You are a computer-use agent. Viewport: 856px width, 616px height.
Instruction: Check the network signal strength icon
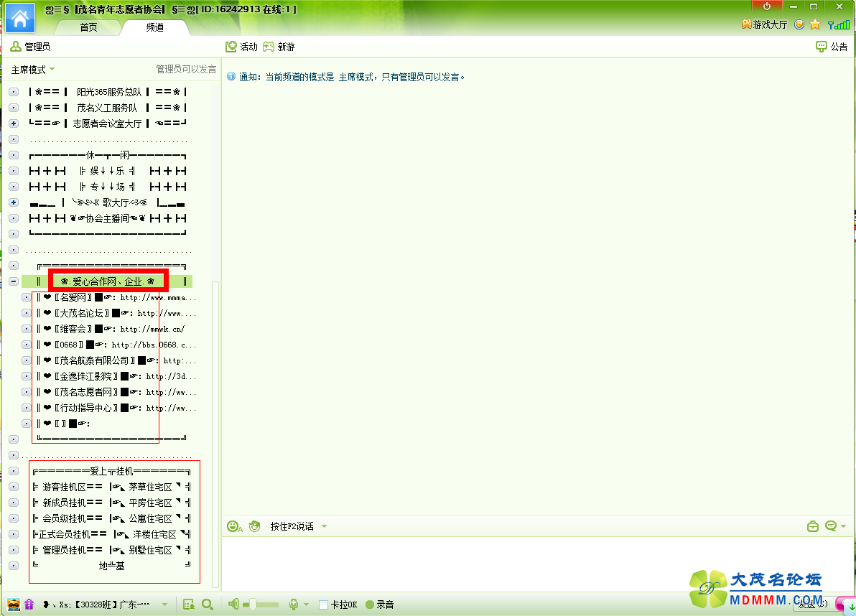click(x=839, y=24)
